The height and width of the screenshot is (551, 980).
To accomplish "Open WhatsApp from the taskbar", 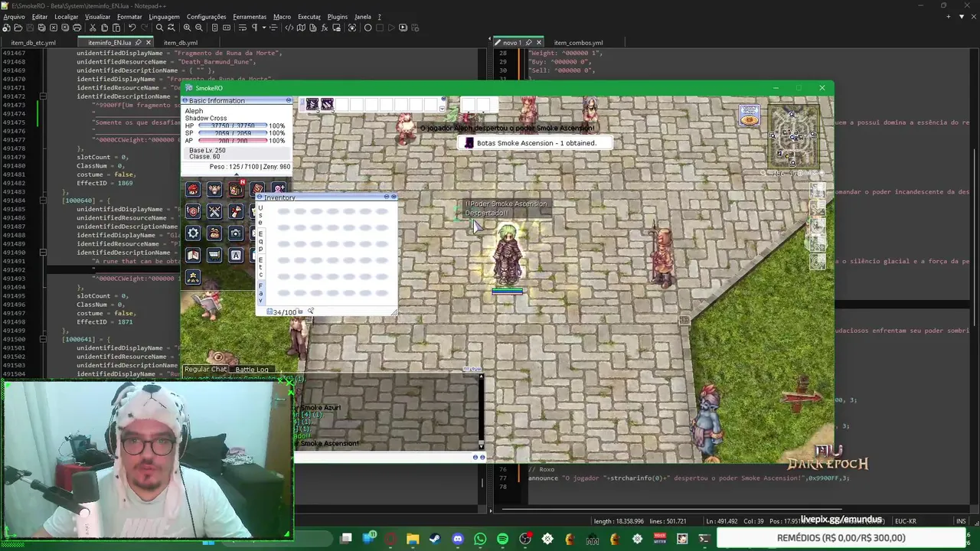I will click(x=480, y=539).
